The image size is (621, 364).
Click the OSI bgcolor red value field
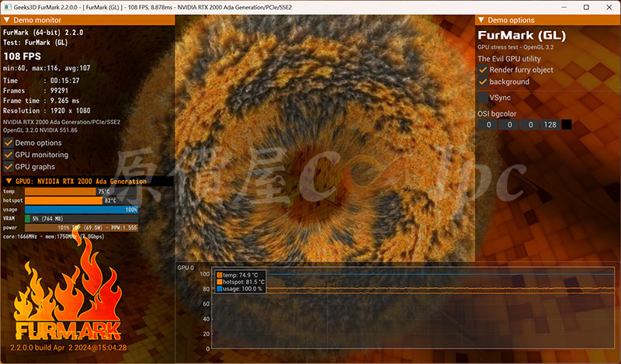488,125
